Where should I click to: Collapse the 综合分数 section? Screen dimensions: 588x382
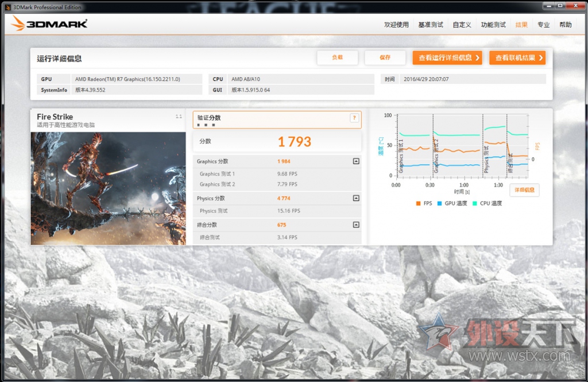pos(356,225)
